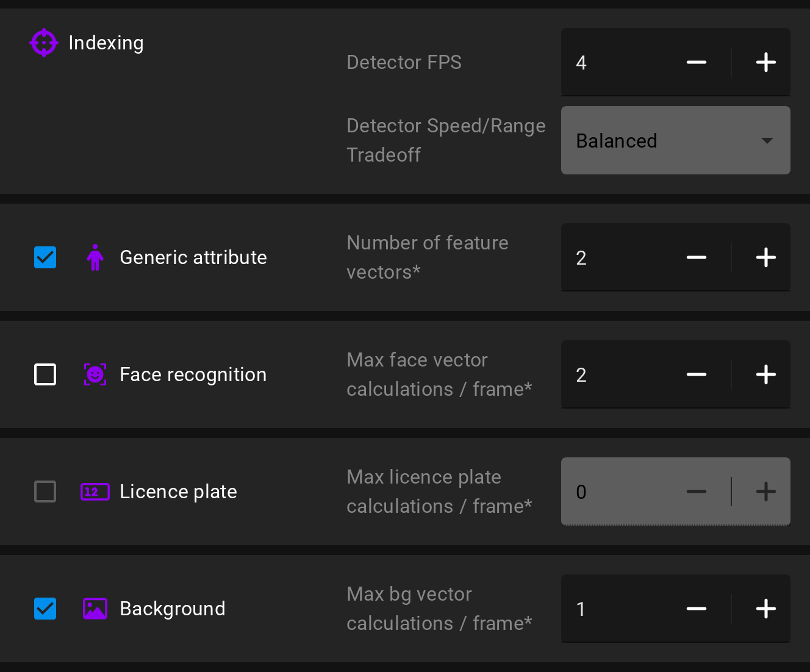Viewport: 810px width, 672px height.
Task: Increase number of feature vectors
Action: coord(766,257)
